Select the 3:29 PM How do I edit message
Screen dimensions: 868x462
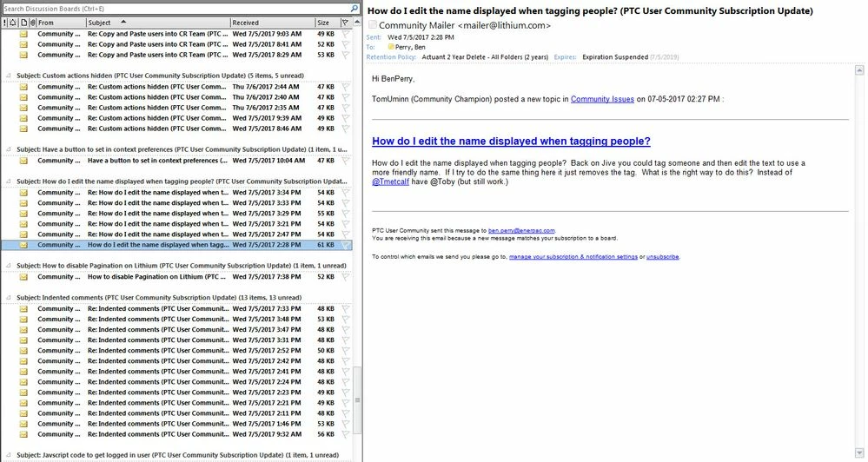(x=176, y=214)
